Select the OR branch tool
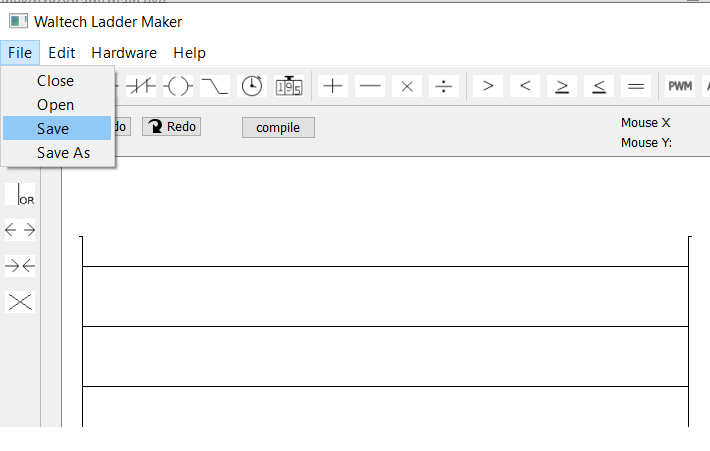The height and width of the screenshot is (451, 710). click(x=20, y=194)
